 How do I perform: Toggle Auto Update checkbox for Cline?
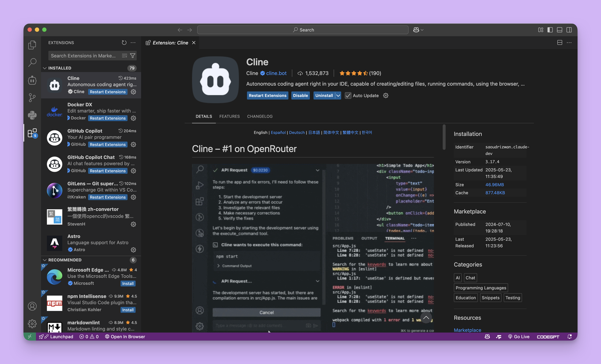(348, 96)
